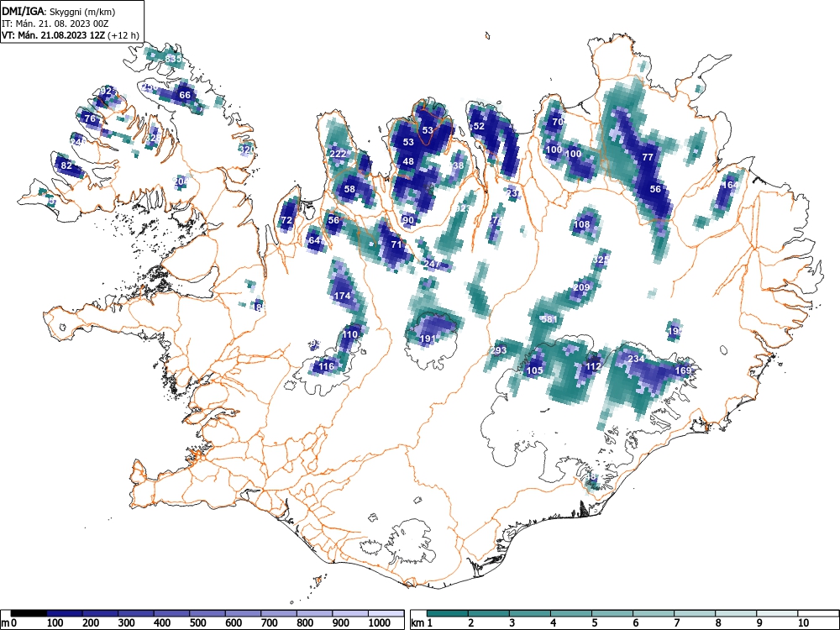840x630 pixels.
Task: Click the '5' label on the km legend
Action: click(x=594, y=622)
